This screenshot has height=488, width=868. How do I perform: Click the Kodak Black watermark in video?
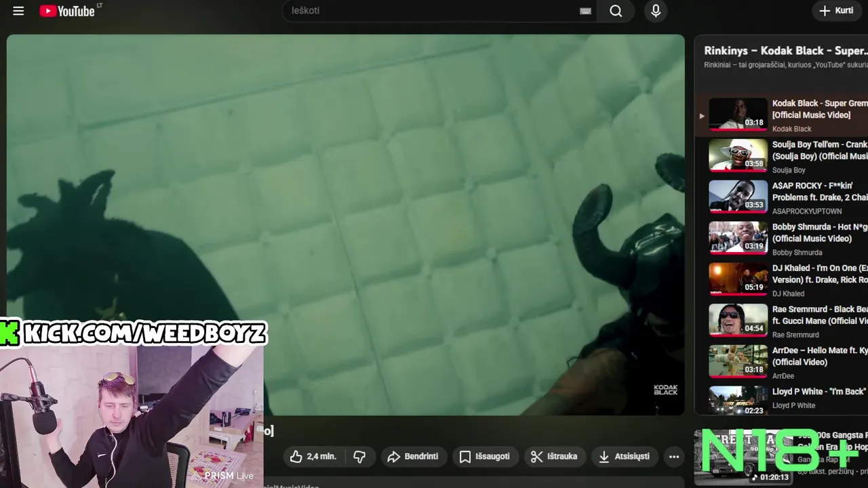pos(665,390)
